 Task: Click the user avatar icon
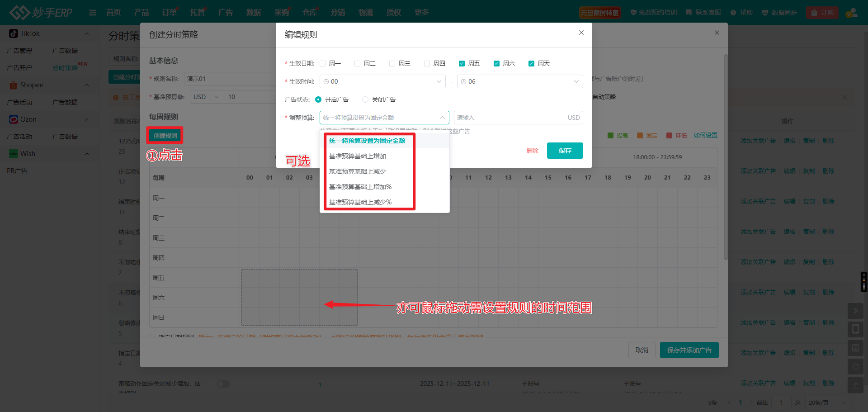(852, 13)
